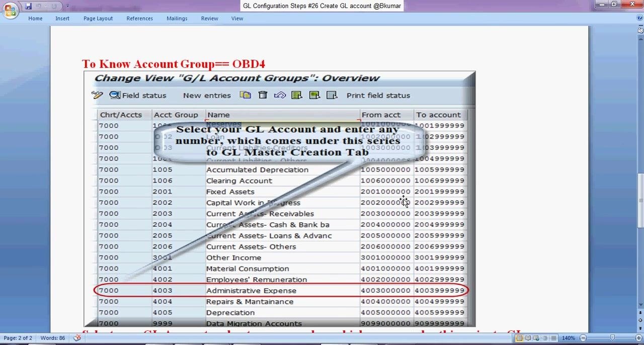This screenshot has height=345, width=644.
Task: Click the 'Fixed Assets' row name
Action: tap(230, 192)
